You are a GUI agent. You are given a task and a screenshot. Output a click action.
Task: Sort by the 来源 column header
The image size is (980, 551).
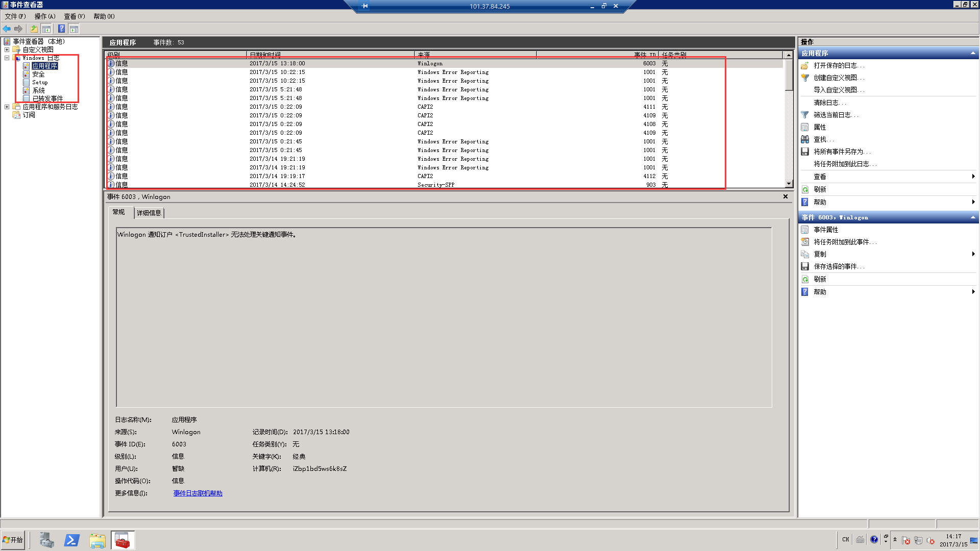(476, 55)
